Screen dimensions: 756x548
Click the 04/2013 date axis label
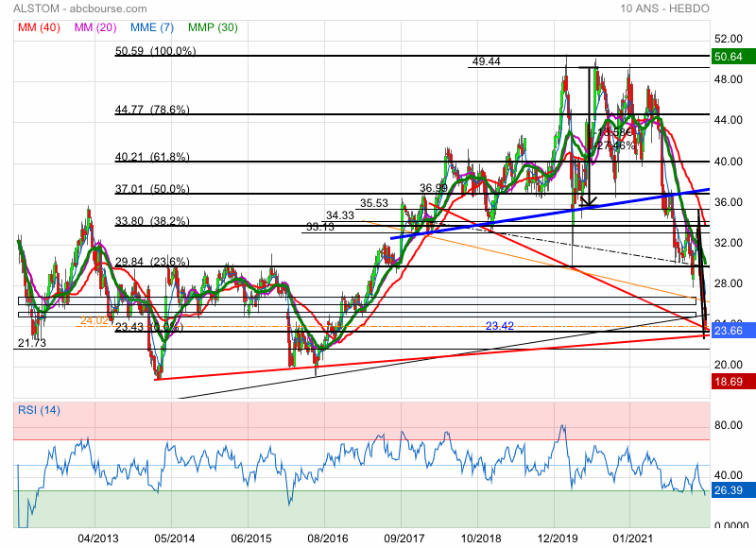[x=98, y=539]
